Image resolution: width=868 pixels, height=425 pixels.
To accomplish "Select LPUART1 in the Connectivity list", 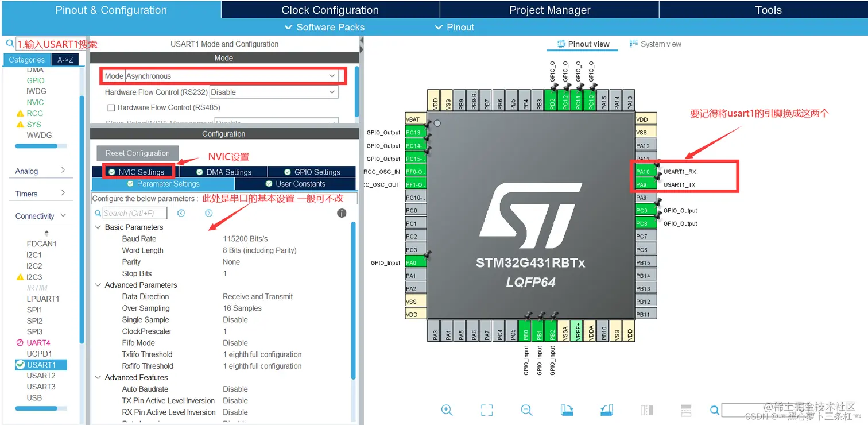I will point(42,299).
